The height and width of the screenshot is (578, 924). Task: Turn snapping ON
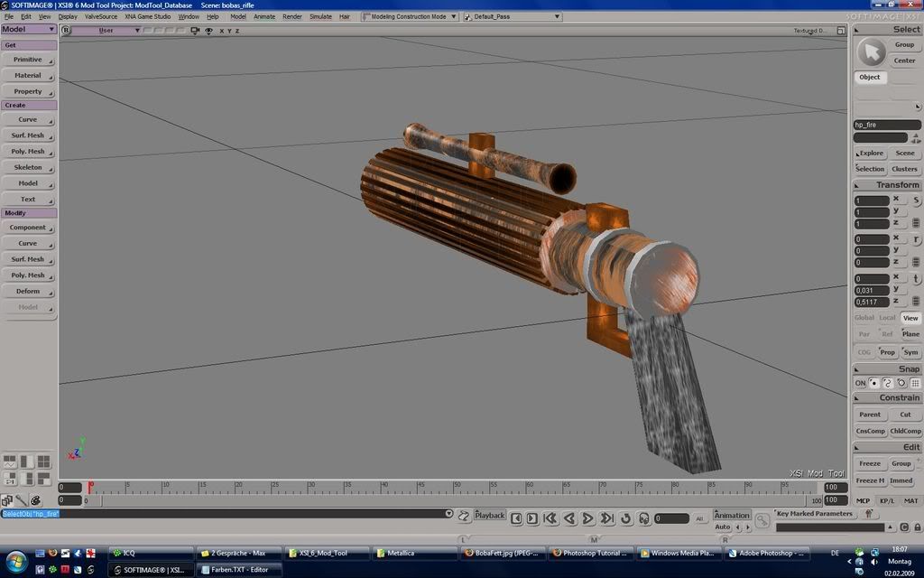point(860,383)
